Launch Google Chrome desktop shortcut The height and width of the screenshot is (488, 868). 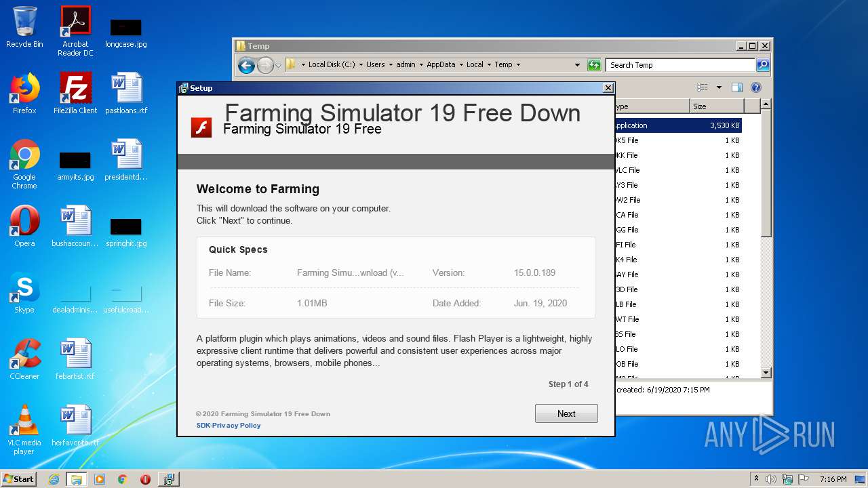24,164
